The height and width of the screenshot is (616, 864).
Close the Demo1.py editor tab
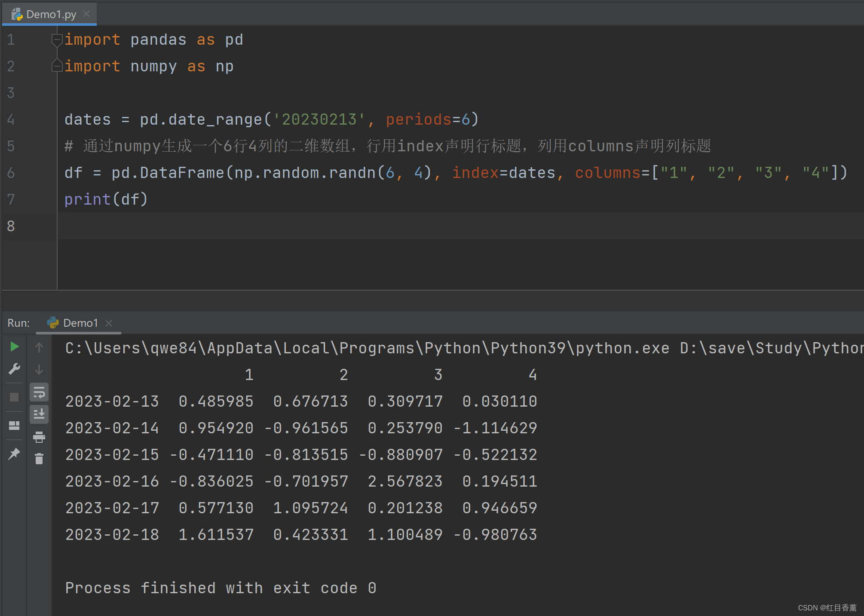86,14
